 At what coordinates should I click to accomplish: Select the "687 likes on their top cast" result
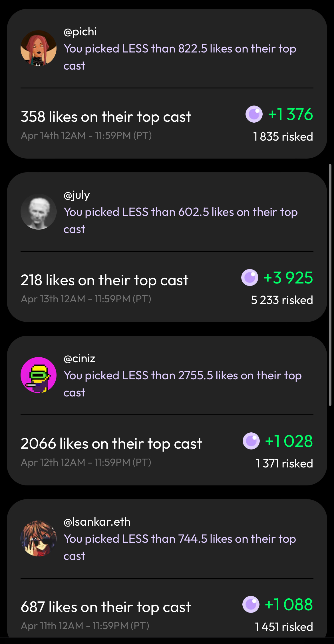[106, 607]
